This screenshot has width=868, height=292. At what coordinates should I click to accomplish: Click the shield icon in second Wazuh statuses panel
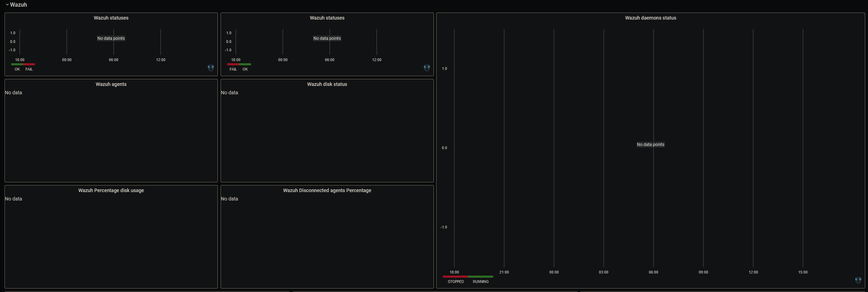click(x=427, y=68)
